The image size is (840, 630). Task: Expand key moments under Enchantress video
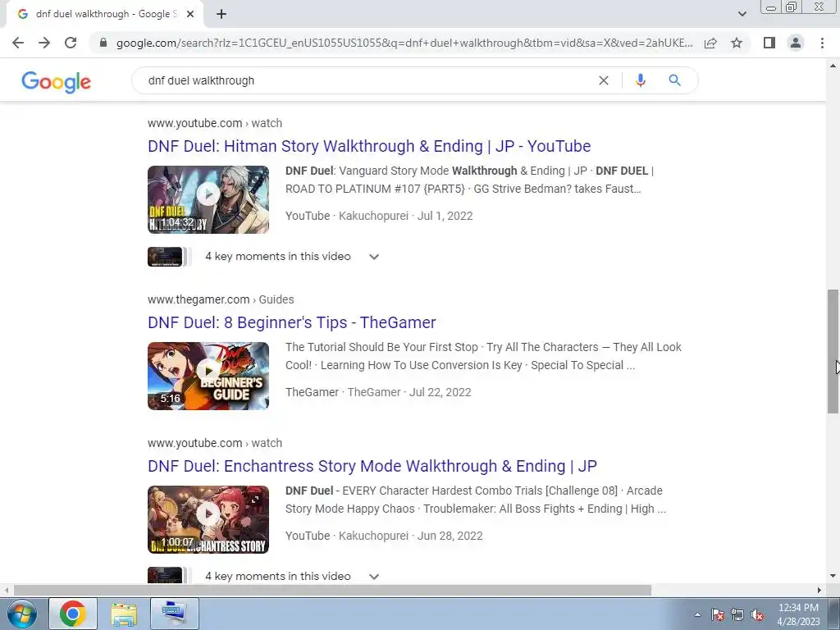point(374,577)
